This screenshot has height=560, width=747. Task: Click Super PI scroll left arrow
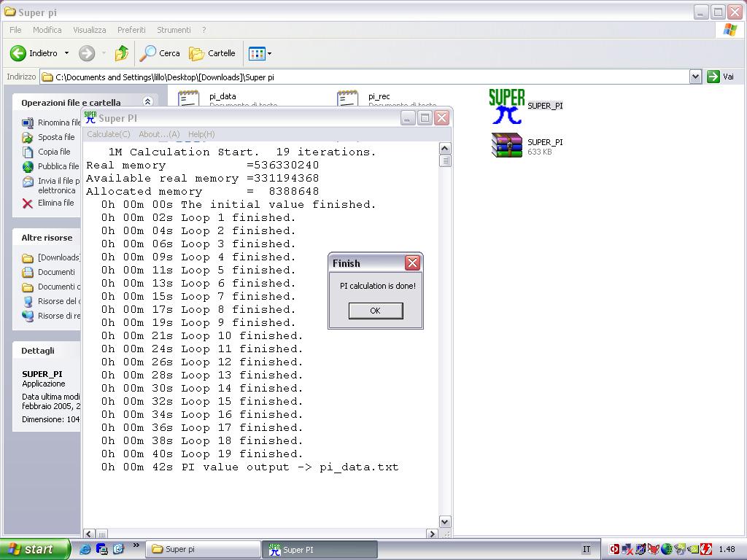pyautogui.click(x=89, y=534)
